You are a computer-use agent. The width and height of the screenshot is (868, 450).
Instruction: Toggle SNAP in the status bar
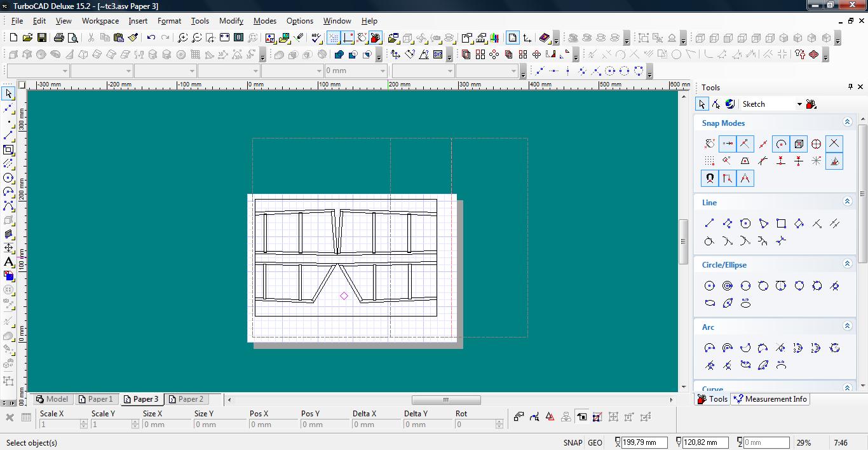pyautogui.click(x=572, y=442)
